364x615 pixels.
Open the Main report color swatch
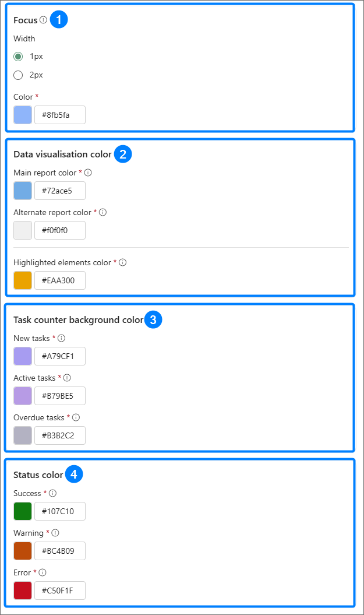23,191
